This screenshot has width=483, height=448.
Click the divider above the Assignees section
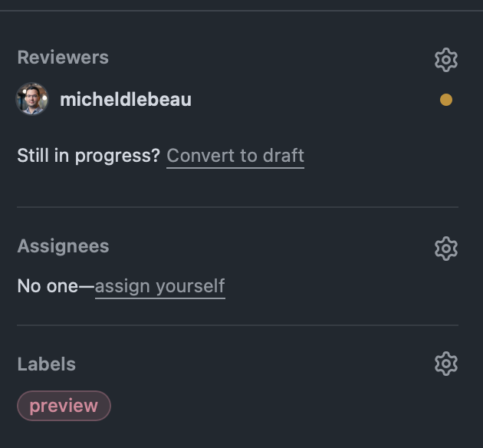point(238,207)
